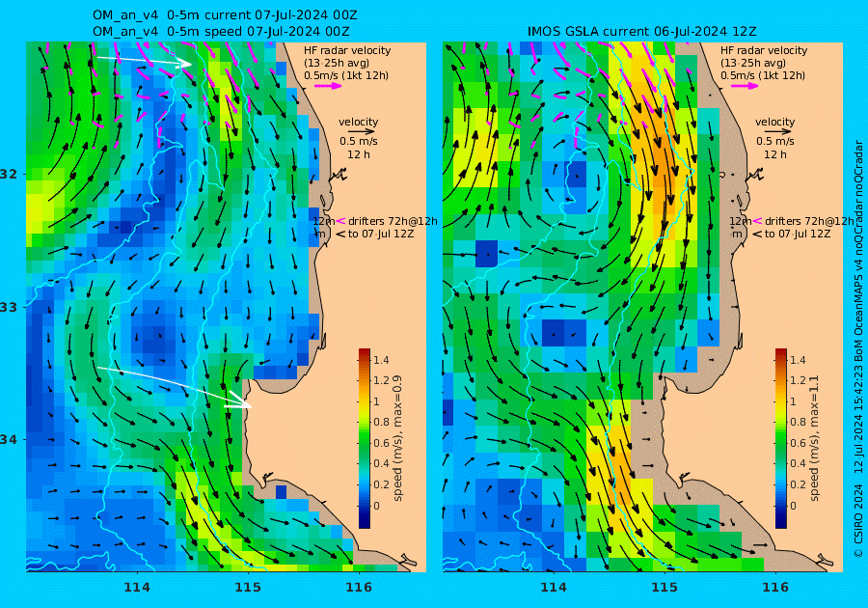Click the 'OM_an_v4 0-5m speed 07-Jul-2024 00Z' title line
Viewport: 868px width, 608px height.
[221, 32]
